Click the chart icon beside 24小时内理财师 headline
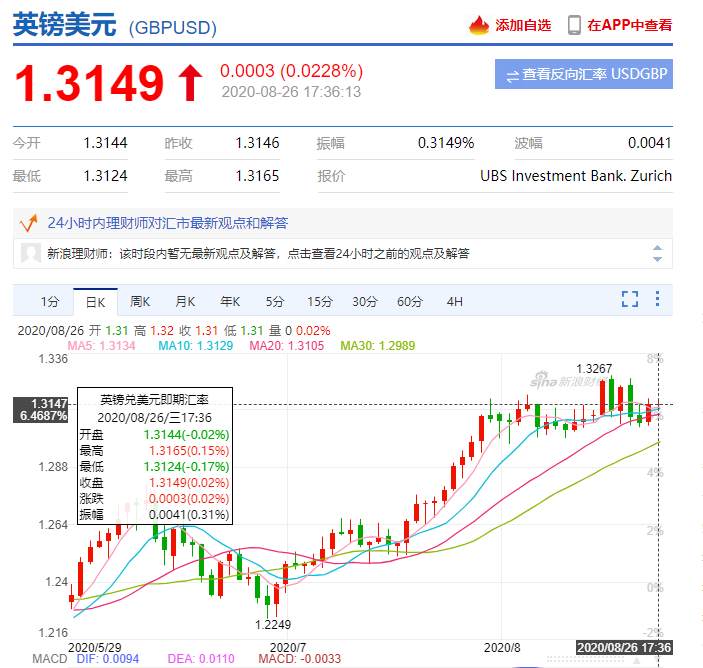This screenshot has width=703, height=668. (29, 222)
